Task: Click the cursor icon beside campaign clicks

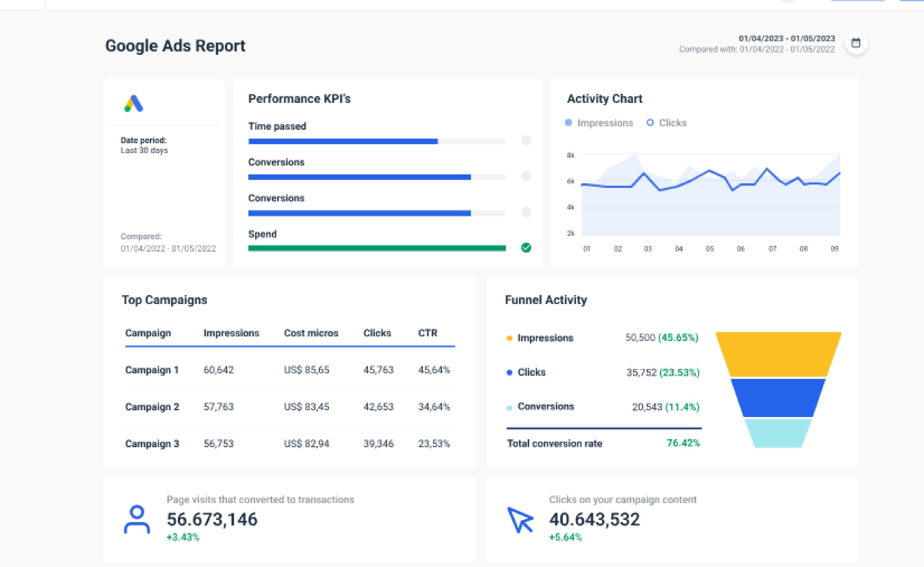Action: pyautogui.click(x=520, y=520)
